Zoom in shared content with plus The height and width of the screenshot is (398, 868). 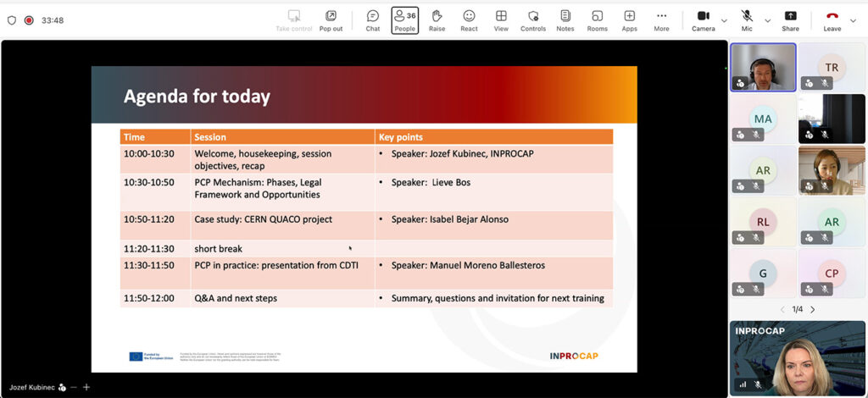pyautogui.click(x=86, y=387)
